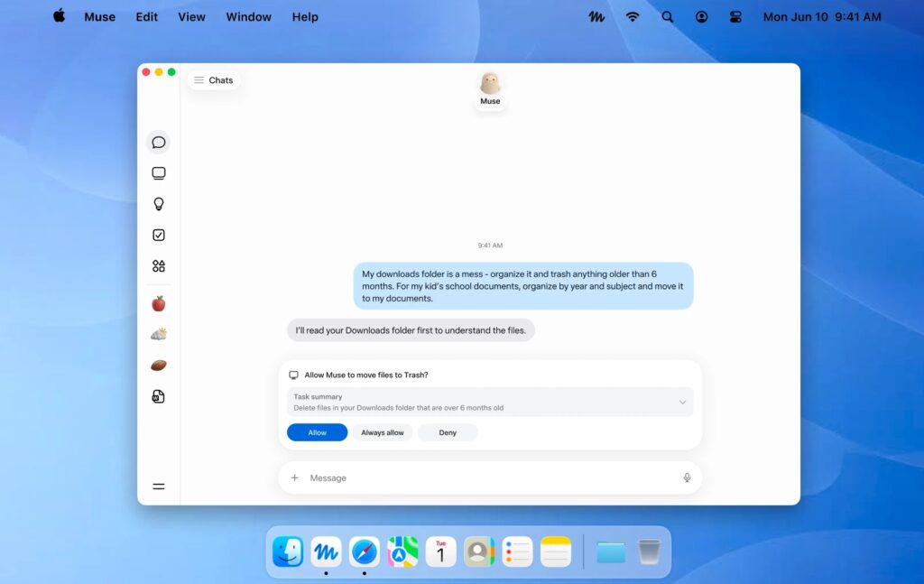
Task: Open Contacts from the Dock
Action: click(479, 552)
